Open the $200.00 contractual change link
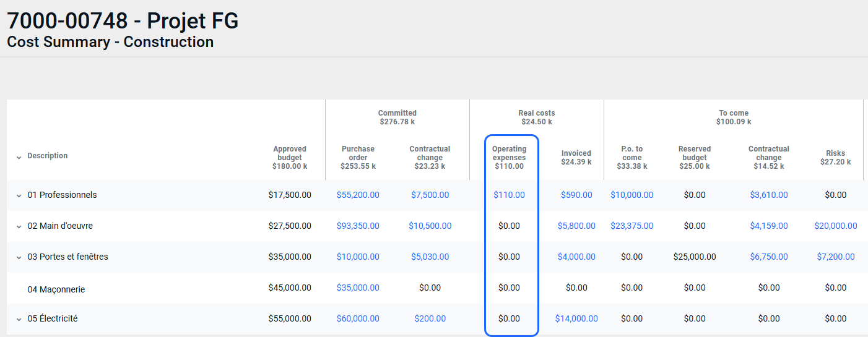This screenshot has width=868, height=337. click(430, 318)
